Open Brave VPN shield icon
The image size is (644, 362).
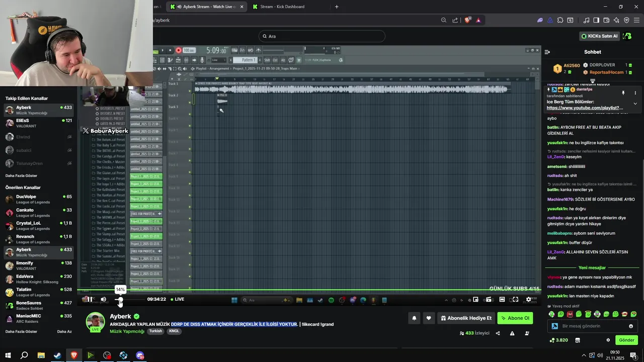coord(626,20)
